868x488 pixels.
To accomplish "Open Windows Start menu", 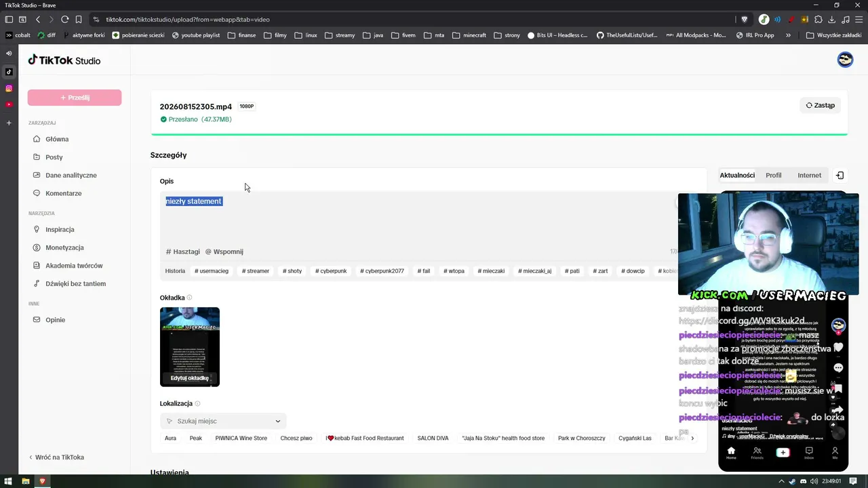I will pyautogui.click(x=9, y=481).
